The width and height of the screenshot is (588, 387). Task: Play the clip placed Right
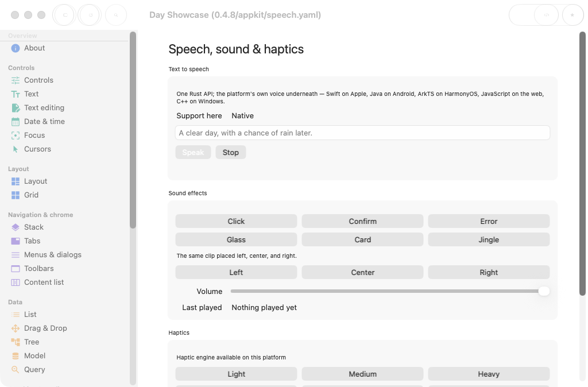coord(489,272)
